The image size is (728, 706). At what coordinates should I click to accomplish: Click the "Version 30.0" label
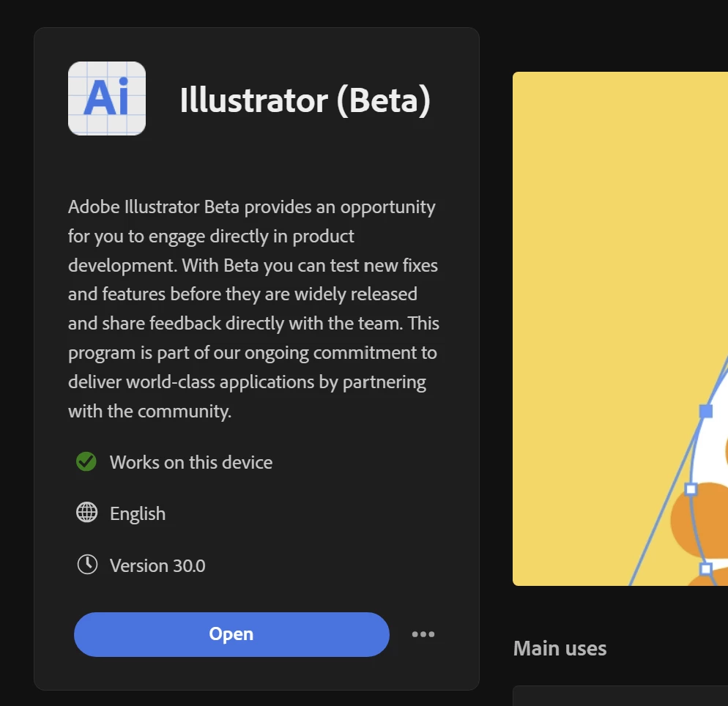coord(157,566)
